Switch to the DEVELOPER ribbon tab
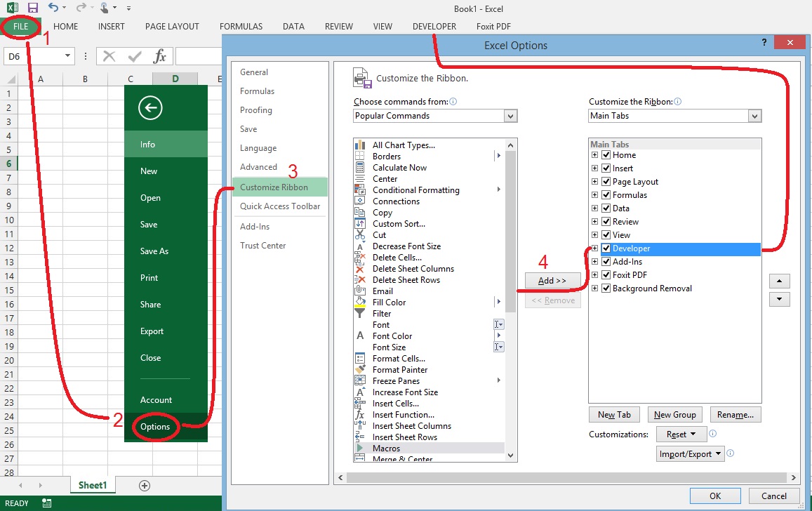This screenshot has height=511, width=812. pyautogui.click(x=434, y=27)
